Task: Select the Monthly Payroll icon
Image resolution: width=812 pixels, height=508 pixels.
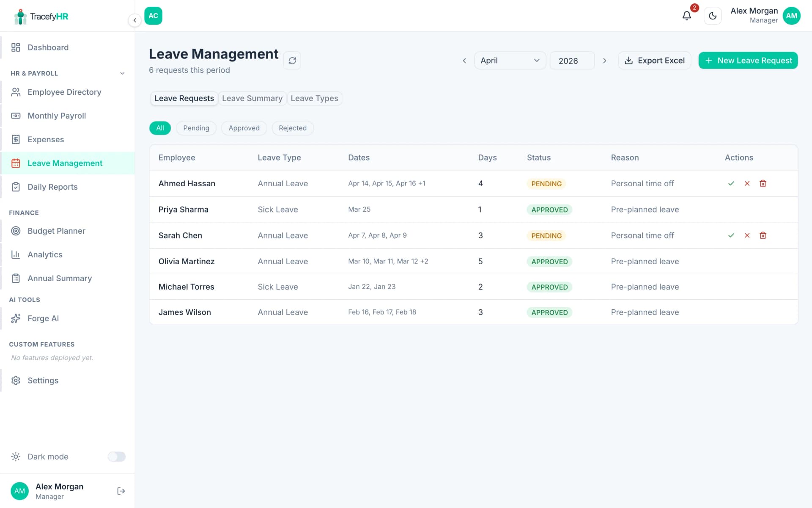Action: 16,116
